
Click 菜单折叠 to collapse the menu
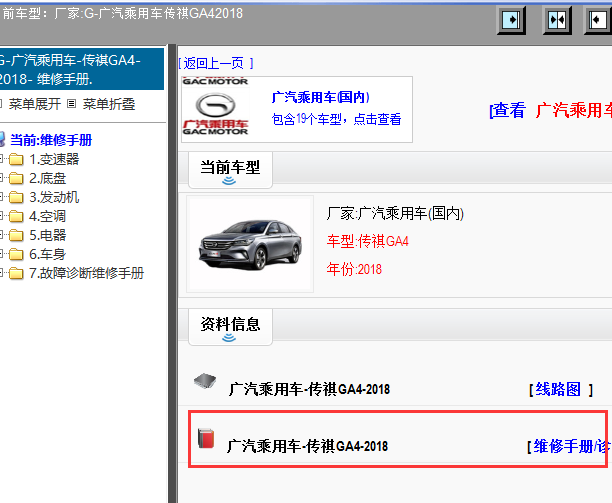click(109, 104)
